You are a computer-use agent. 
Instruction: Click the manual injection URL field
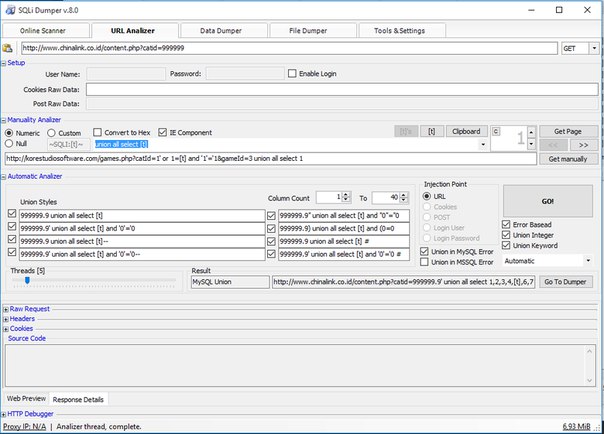pyautogui.click(x=271, y=159)
